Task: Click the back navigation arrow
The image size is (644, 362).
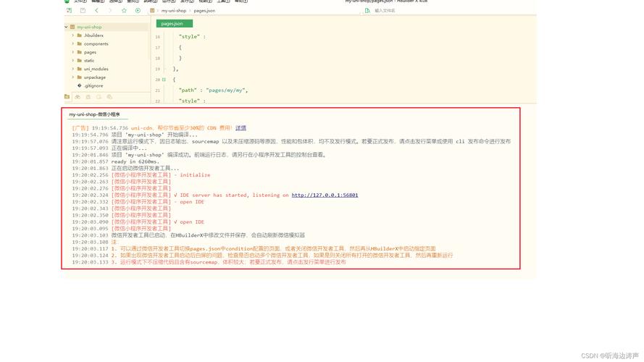Action: click(96, 11)
